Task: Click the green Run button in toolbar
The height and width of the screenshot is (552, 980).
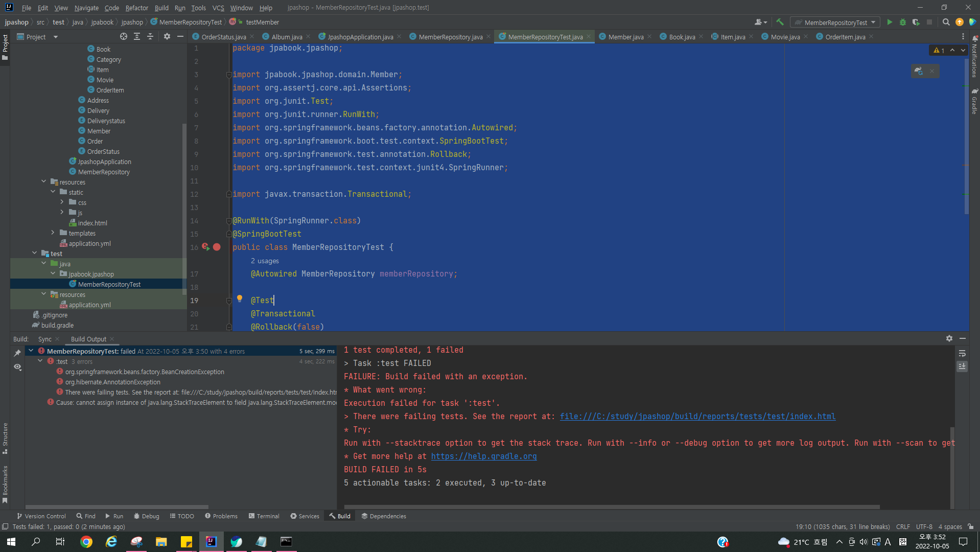Action: click(890, 22)
